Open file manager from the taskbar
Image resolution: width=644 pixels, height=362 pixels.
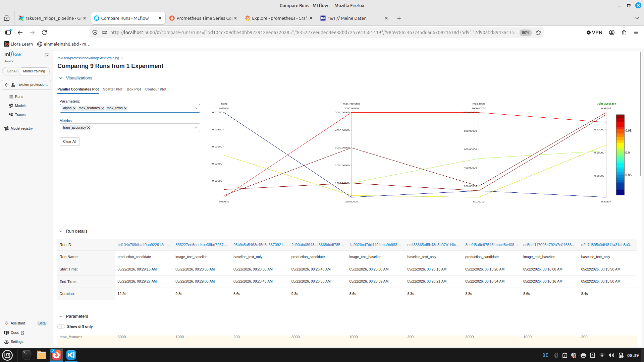(41, 355)
